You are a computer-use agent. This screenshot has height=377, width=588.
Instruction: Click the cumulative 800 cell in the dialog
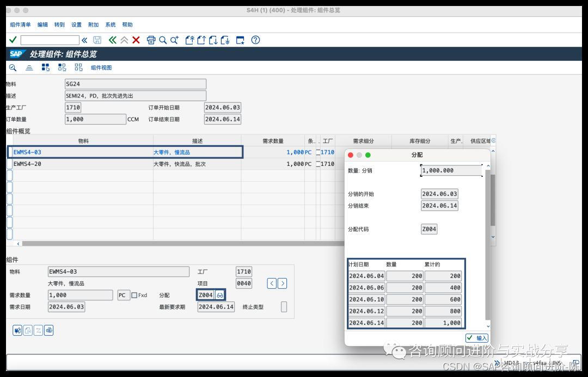click(443, 311)
